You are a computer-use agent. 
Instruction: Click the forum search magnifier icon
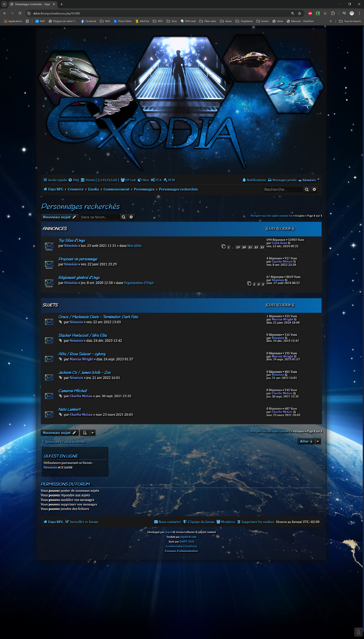coord(124,217)
